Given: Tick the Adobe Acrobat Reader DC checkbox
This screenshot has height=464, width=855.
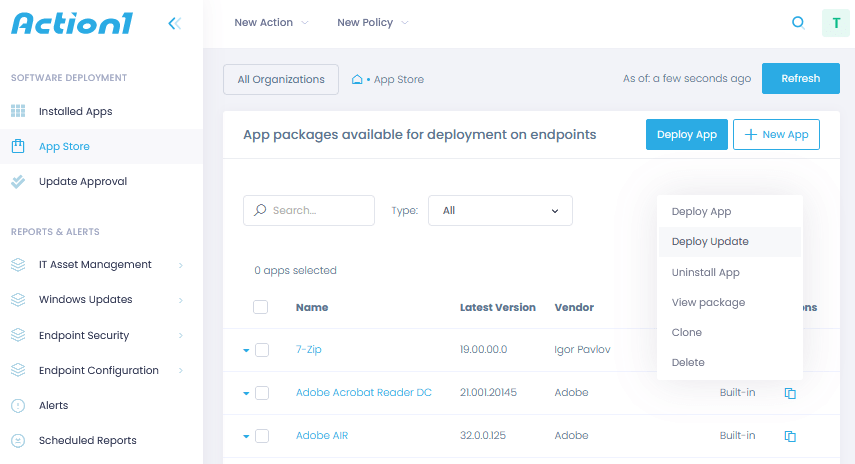Looking at the screenshot, I should [x=262, y=393].
